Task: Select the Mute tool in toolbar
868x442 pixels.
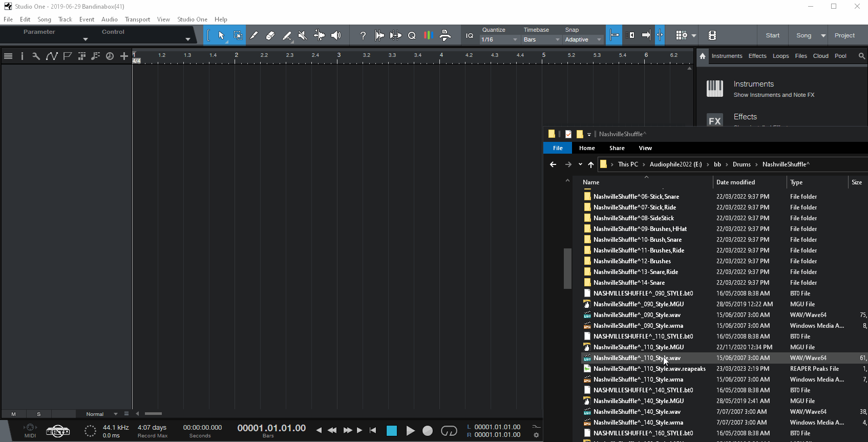Action: click(x=303, y=35)
